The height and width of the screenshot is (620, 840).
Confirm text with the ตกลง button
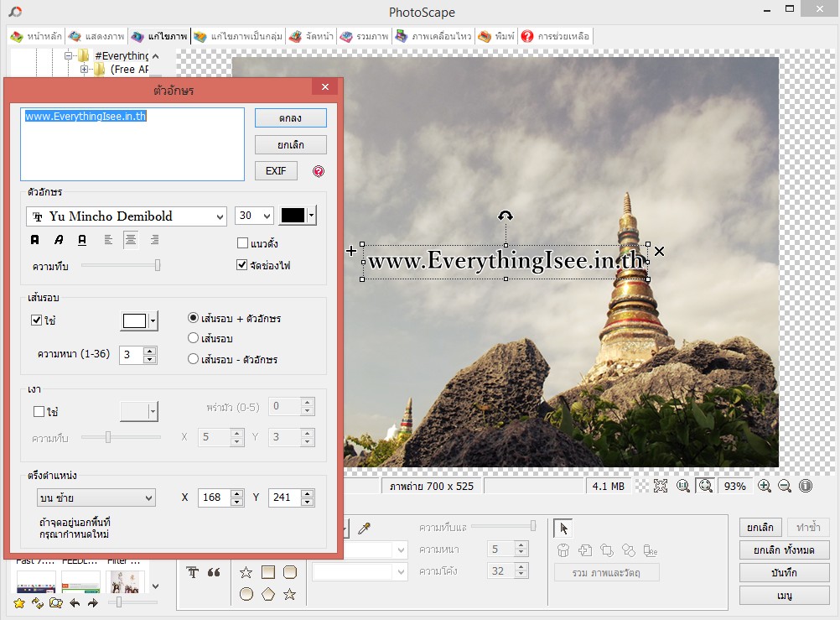[x=290, y=118]
